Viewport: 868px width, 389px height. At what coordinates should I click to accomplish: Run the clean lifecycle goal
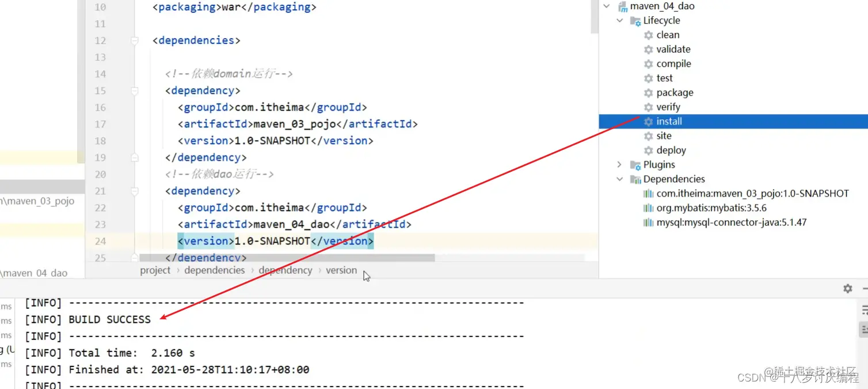668,35
